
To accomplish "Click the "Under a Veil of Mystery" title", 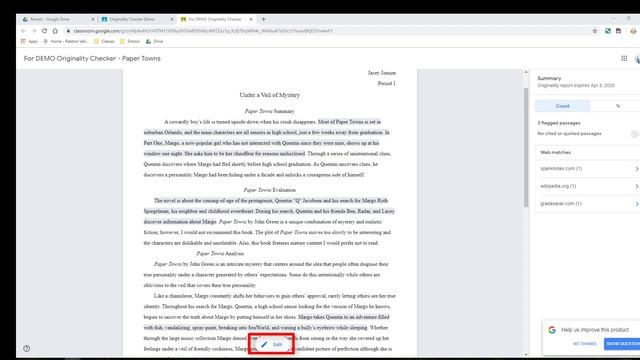I will click(x=269, y=95).
